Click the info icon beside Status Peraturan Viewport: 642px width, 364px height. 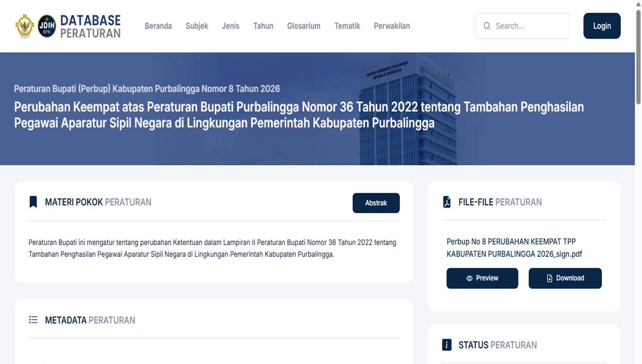(447, 345)
